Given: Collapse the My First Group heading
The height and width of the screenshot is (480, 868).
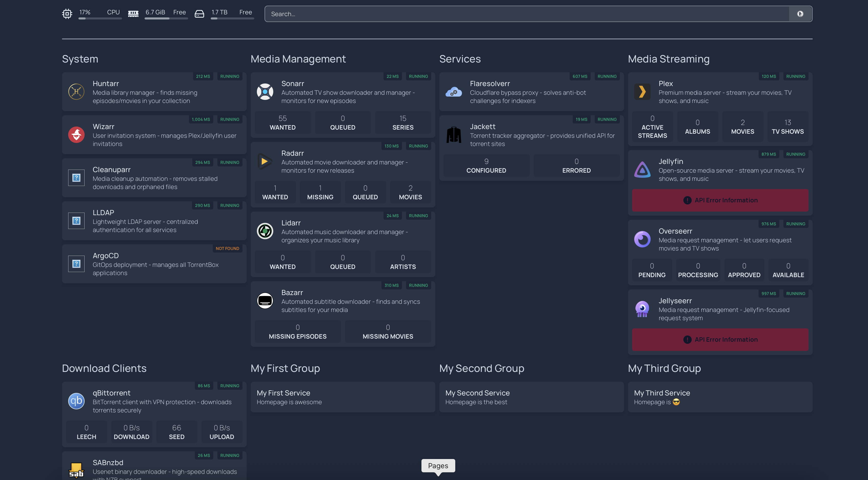Looking at the screenshot, I should (285, 368).
